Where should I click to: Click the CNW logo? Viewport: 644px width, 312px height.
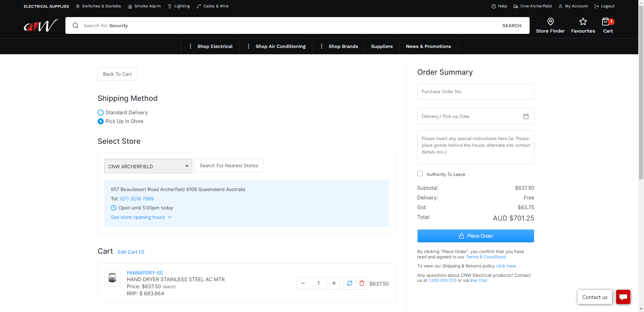(41, 25)
